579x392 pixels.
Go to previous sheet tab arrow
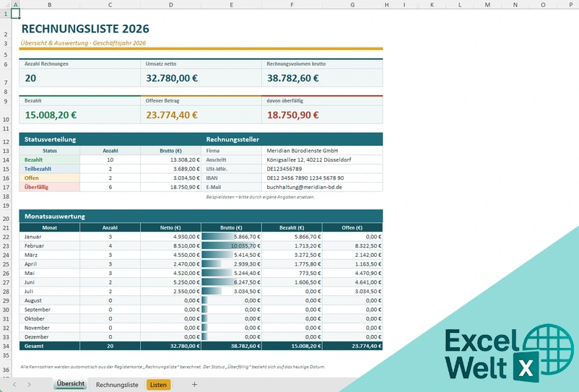click(x=14, y=385)
